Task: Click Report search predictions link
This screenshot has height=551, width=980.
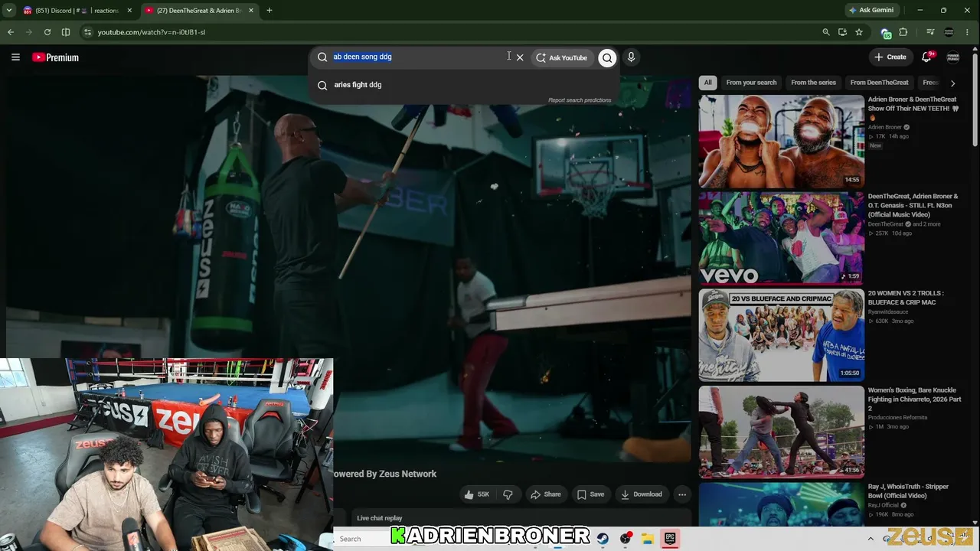Action: point(580,100)
